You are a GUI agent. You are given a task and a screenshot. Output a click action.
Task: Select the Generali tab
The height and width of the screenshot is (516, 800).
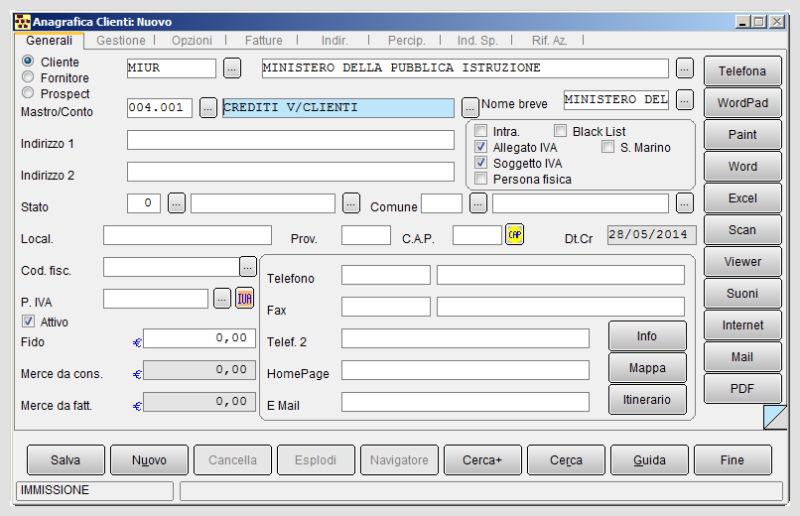49,40
